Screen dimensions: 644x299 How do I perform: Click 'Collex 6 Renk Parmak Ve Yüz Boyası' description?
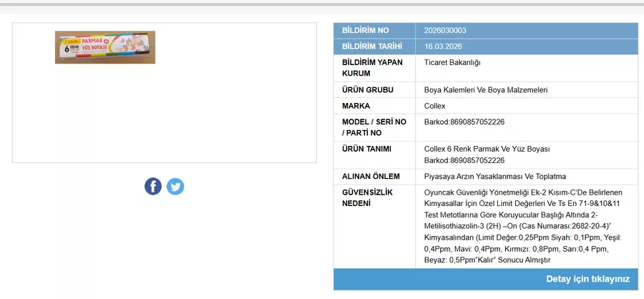click(x=487, y=149)
